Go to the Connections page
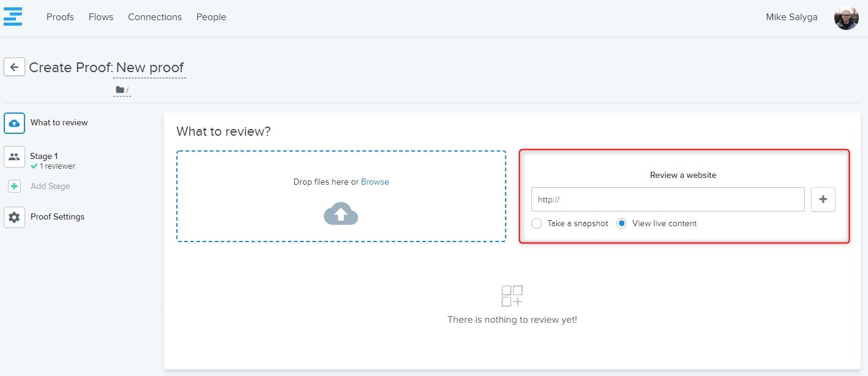The image size is (868, 376). 155,17
